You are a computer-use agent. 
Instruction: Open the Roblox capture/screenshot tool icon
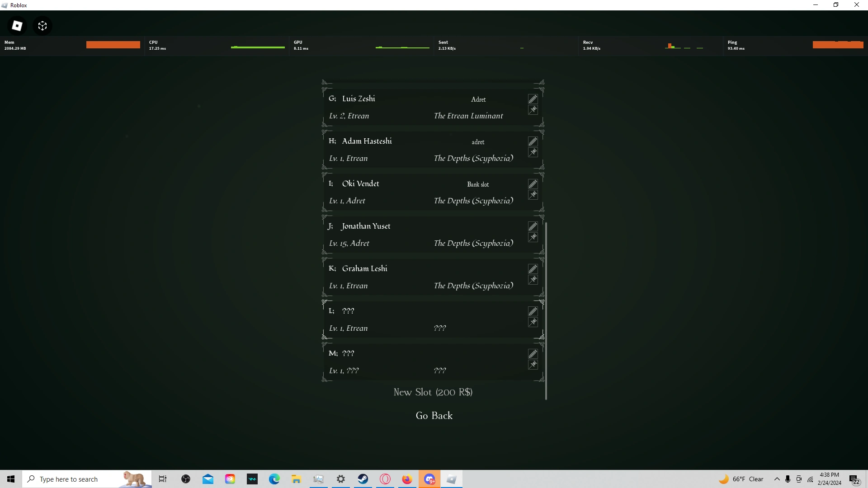tap(42, 26)
